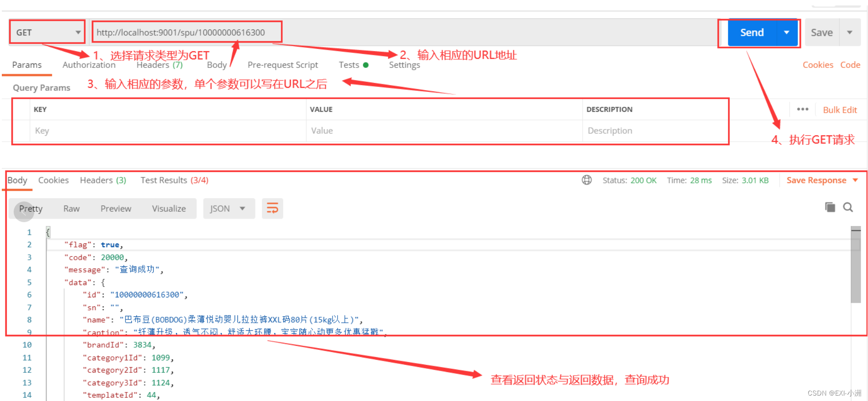Click the "id": "10000000616300" line
This screenshot has height=401, width=868.
135,295
